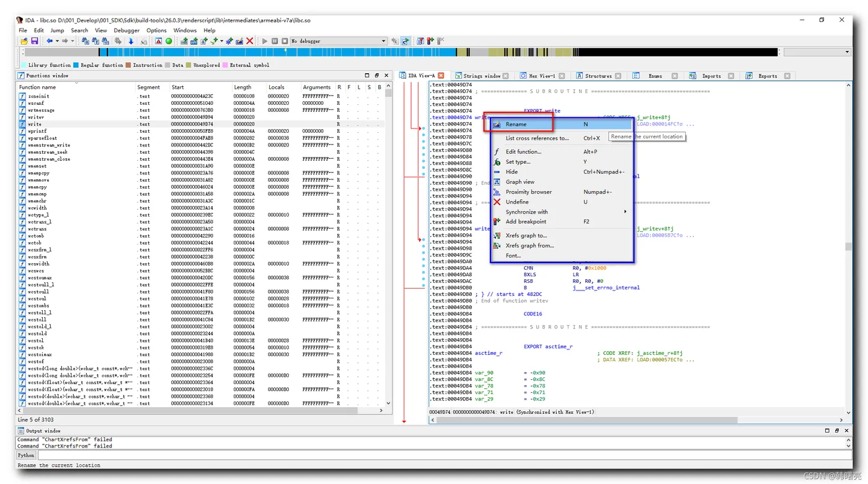Select the wmemstream_seek function row

click(x=200, y=152)
